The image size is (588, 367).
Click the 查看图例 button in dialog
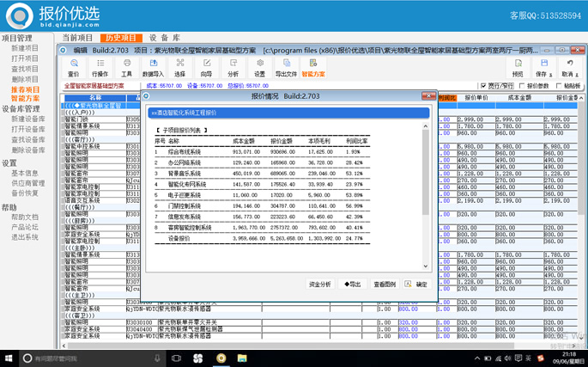tap(385, 284)
